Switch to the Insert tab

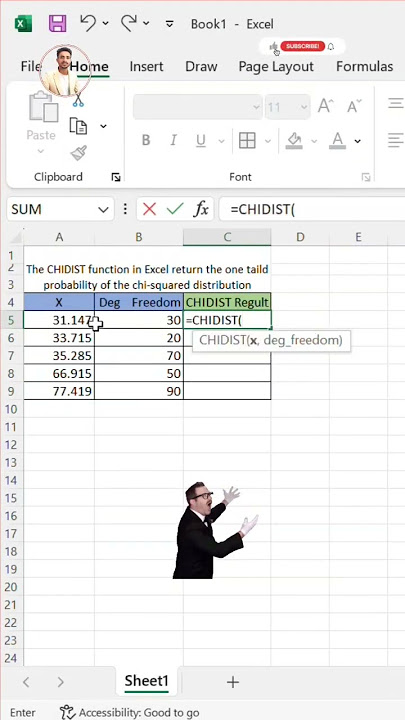[146, 67]
